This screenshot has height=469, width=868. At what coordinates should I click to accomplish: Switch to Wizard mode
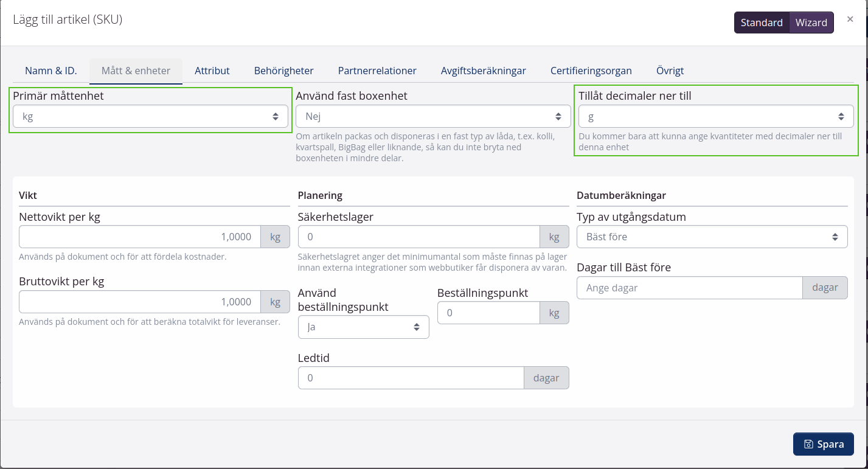[x=811, y=23]
